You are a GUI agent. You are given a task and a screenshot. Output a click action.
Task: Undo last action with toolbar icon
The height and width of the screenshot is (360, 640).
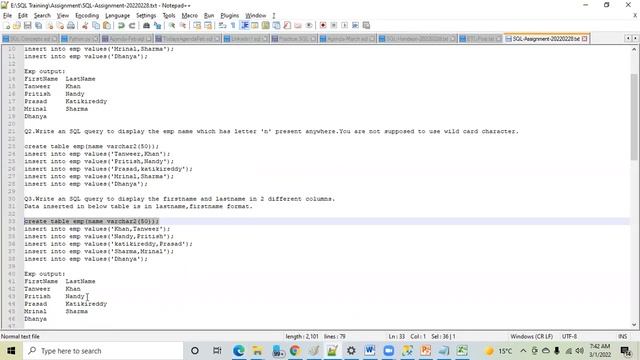121,26
